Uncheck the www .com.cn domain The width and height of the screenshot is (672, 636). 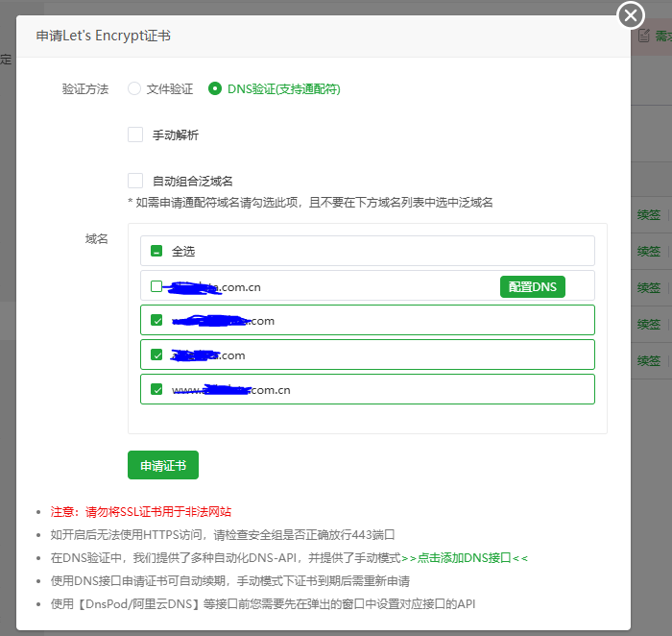(156, 390)
